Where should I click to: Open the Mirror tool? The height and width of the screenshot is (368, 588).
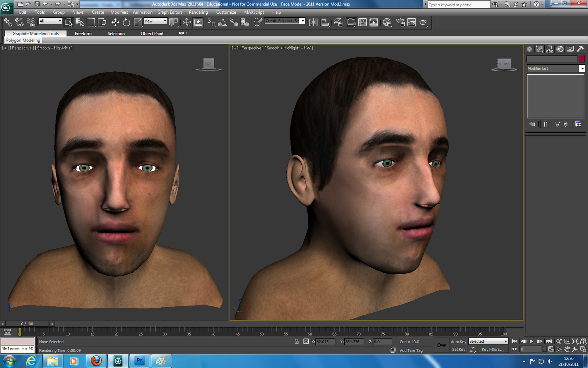[314, 22]
